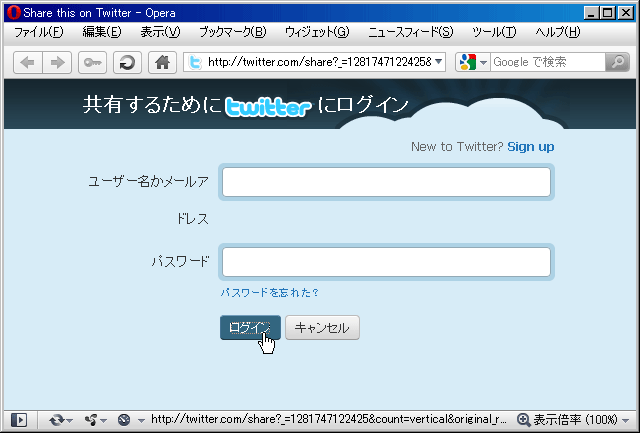The height and width of the screenshot is (433, 640).
Task: Follow the Sign up link
Action: (530, 147)
